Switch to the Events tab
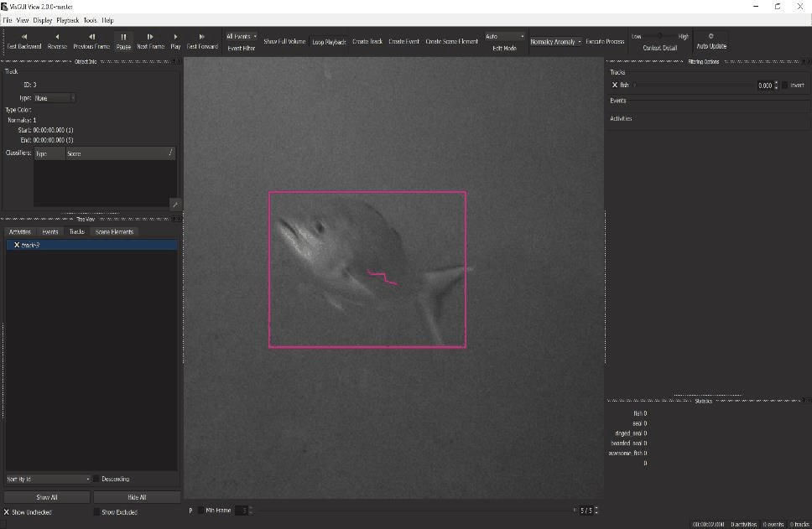Screen dimensions: 812x529 [x=49, y=231]
